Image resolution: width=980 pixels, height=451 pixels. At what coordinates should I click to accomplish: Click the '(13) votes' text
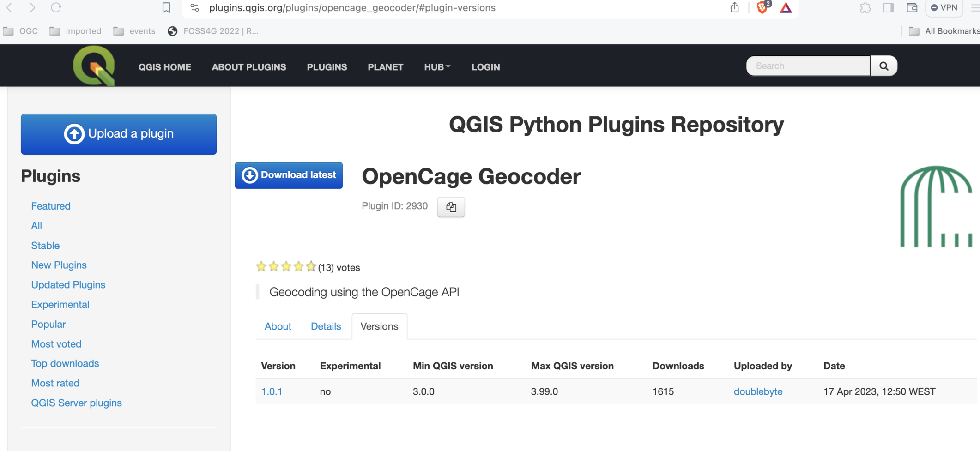coord(339,268)
